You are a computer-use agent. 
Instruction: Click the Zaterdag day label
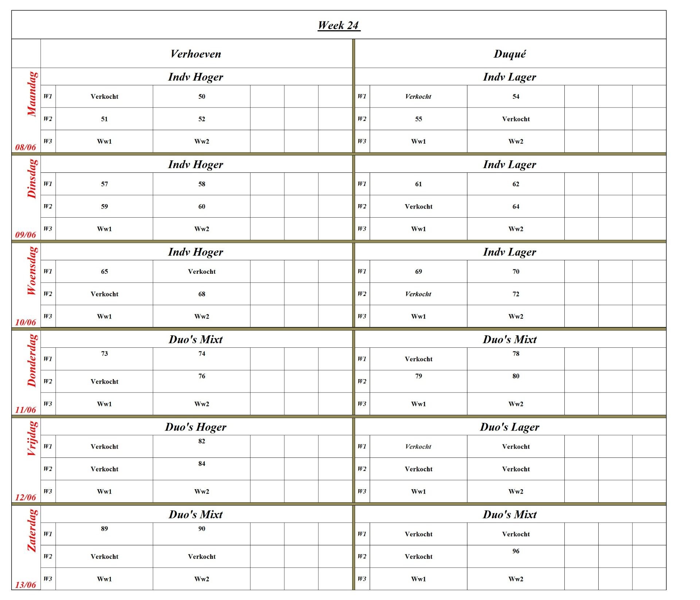pyautogui.click(x=32, y=530)
